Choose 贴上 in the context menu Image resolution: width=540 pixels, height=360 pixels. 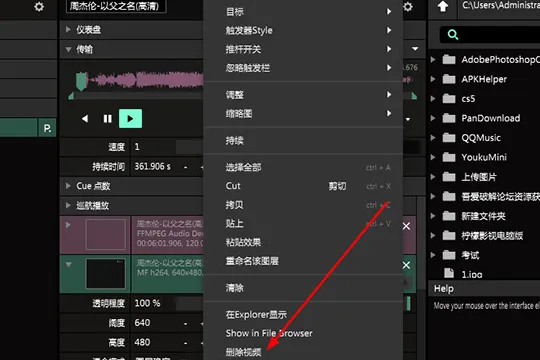click(x=303, y=224)
